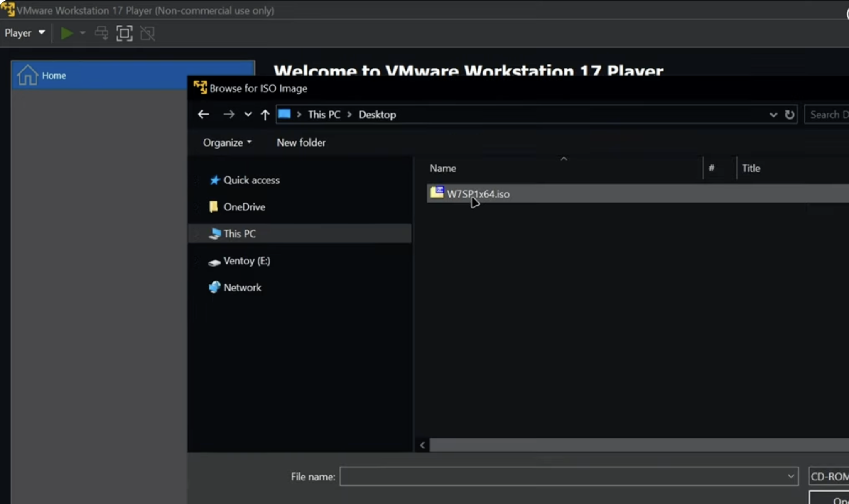The image size is (849, 504).
Task: Click the Title column header
Action: click(x=751, y=168)
